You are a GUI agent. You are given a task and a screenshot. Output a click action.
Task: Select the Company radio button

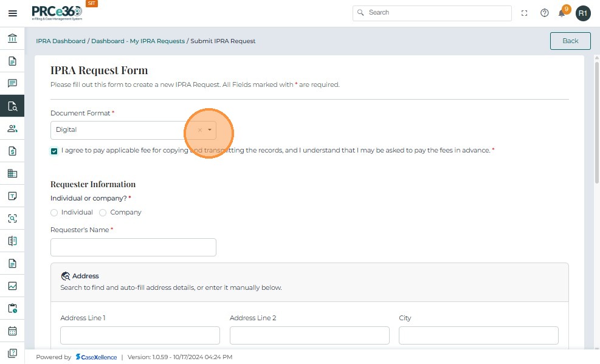103,213
